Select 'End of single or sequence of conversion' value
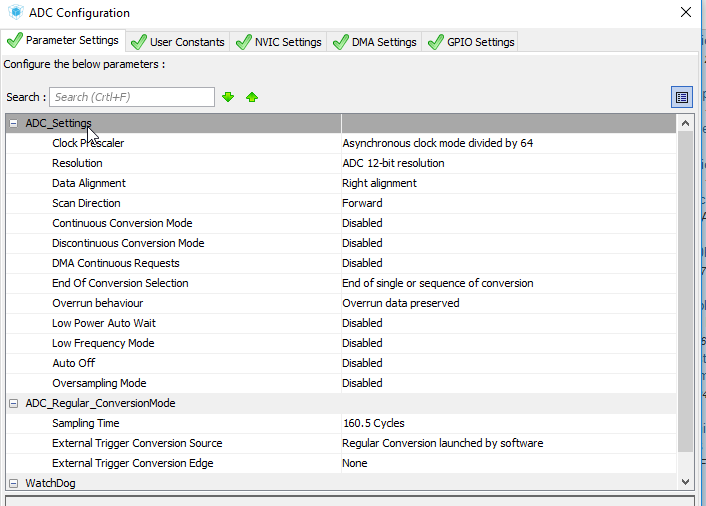This screenshot has width=706, height=506. coord(438,283)
